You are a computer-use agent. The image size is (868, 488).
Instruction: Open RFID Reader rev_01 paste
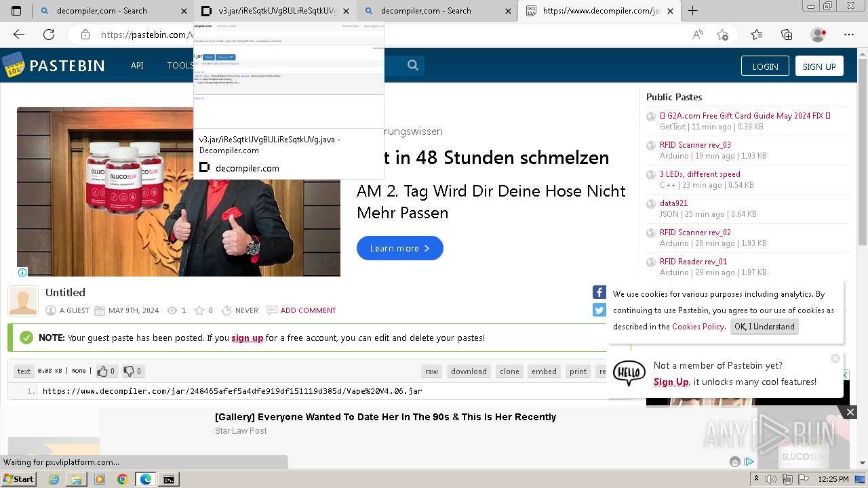coord(693,262)
